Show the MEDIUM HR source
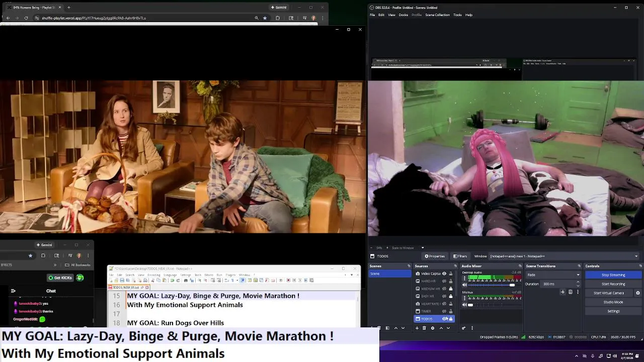This screenshot has width=644, height=362. pos(444,289)
